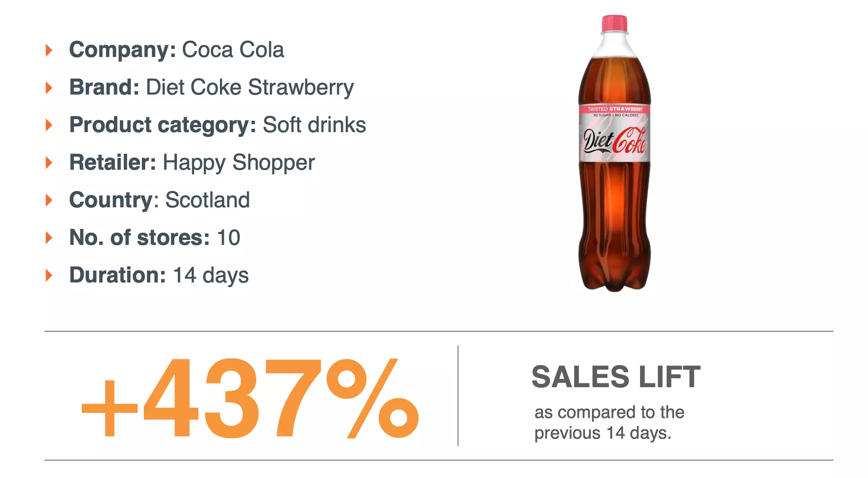Select the Brand: Diet Coke Strawberry line
This screenshot has height=478, width=868.
212,88
